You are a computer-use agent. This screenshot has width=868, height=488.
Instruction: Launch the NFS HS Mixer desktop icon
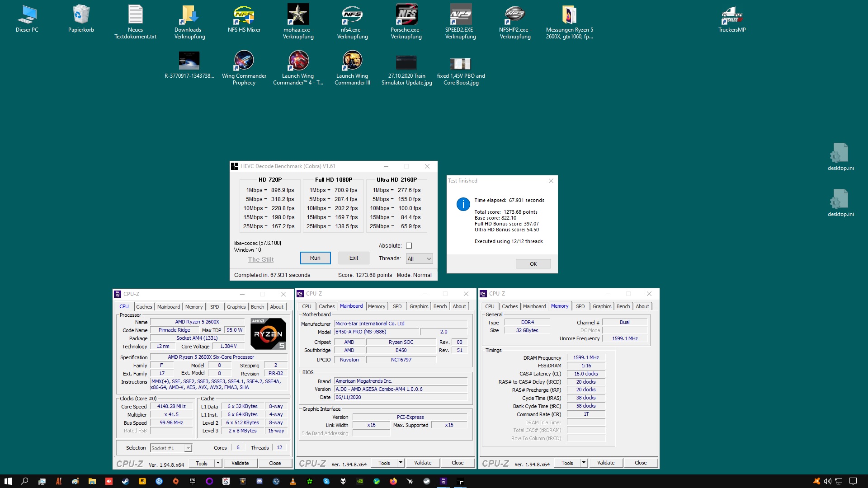coord(244,19)
